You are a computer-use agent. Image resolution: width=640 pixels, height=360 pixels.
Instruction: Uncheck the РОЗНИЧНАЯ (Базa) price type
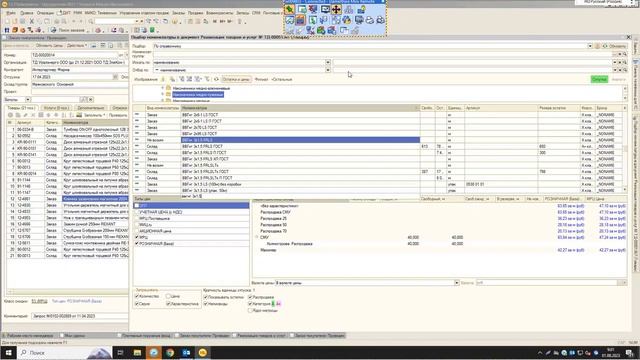pos(137,243)
